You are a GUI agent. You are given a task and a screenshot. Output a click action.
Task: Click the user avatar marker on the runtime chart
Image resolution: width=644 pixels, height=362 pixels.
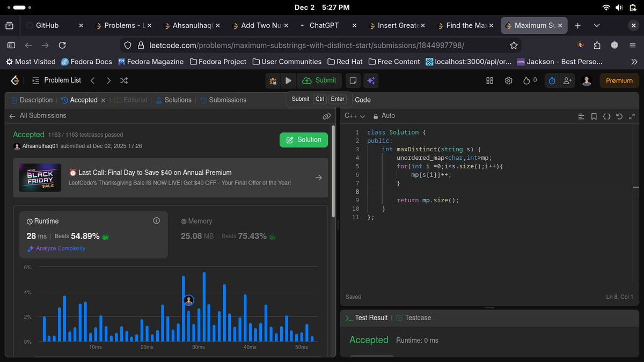click(188, 300)
